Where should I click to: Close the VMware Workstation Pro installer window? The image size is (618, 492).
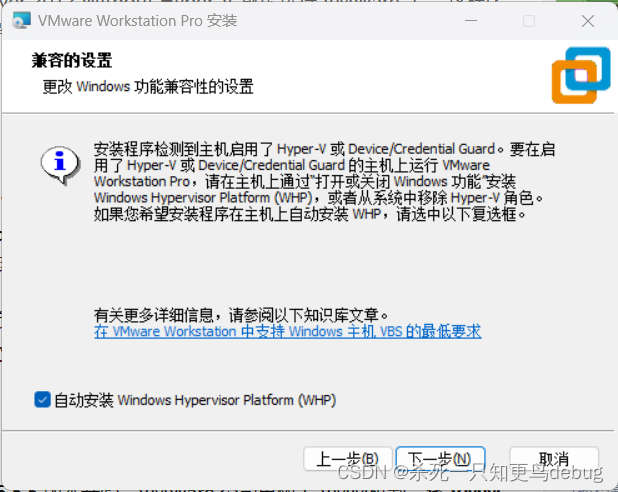[x=588, y=21]
